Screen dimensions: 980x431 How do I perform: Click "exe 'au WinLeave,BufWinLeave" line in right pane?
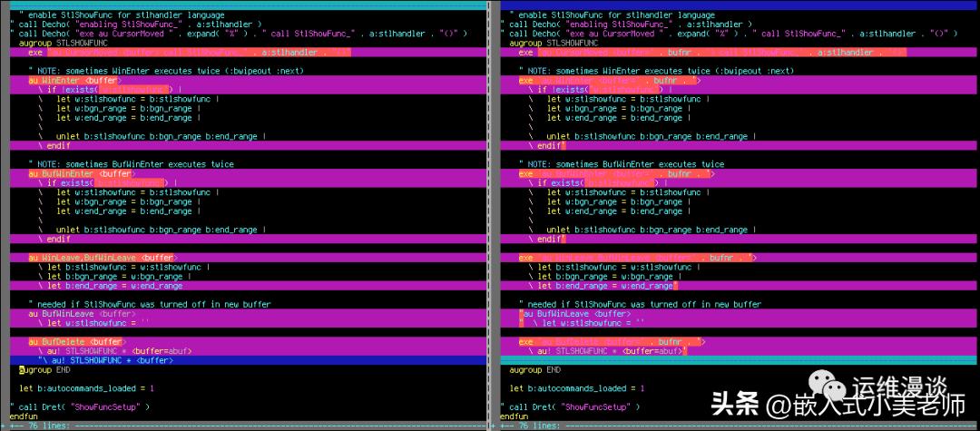(739, 258)
